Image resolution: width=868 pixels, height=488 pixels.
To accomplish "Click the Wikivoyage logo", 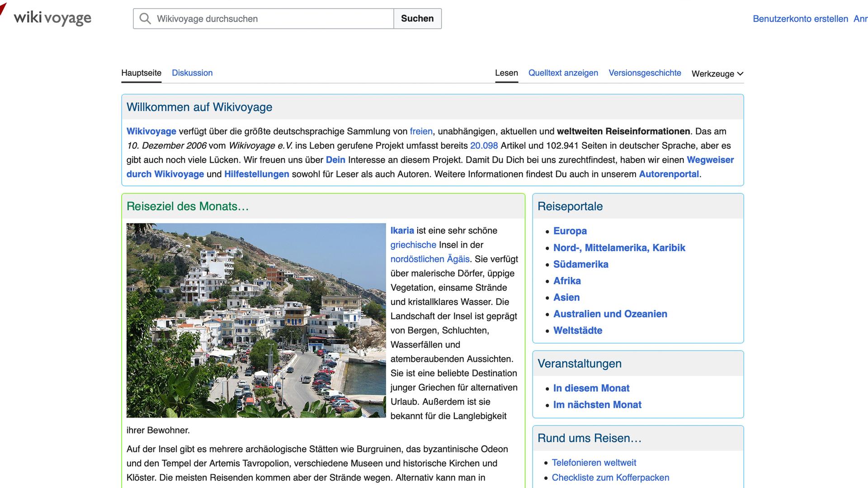I will pos(52,18).
